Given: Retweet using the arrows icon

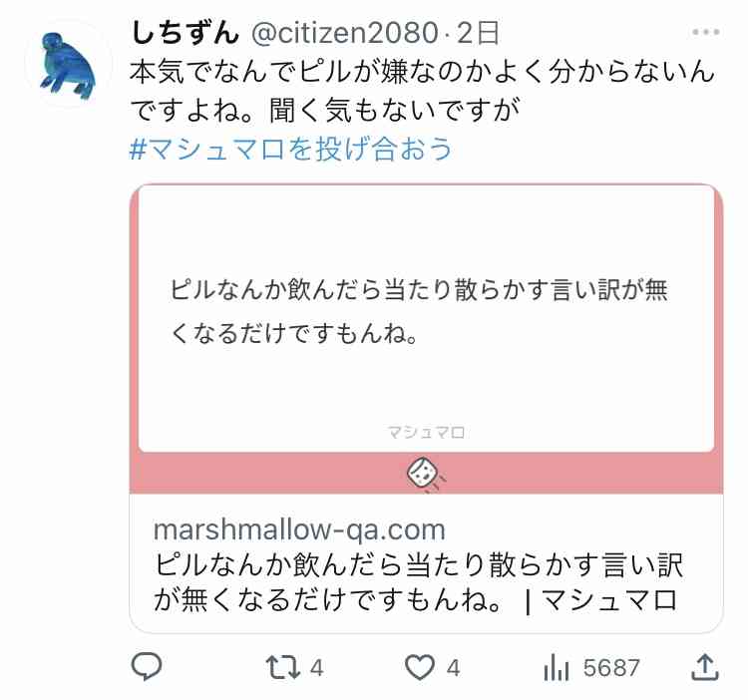Looking at the screenshot, I should pyautogui.click(x=283, y=667).
